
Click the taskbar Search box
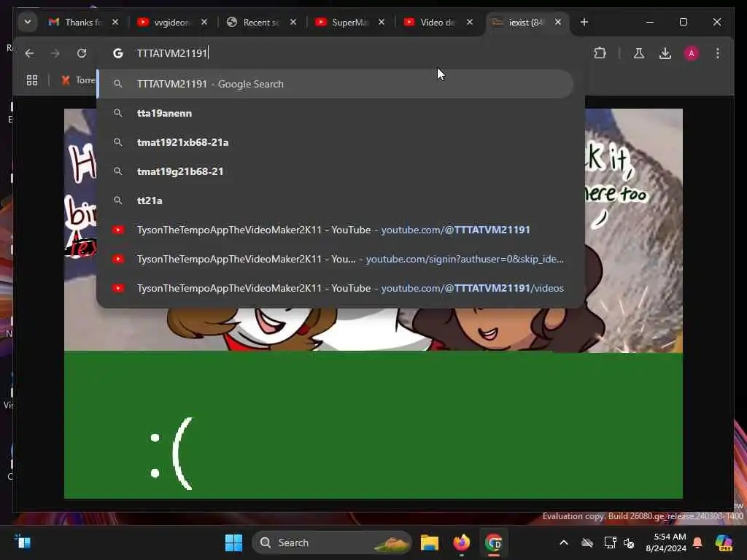(x=332, y=542)
